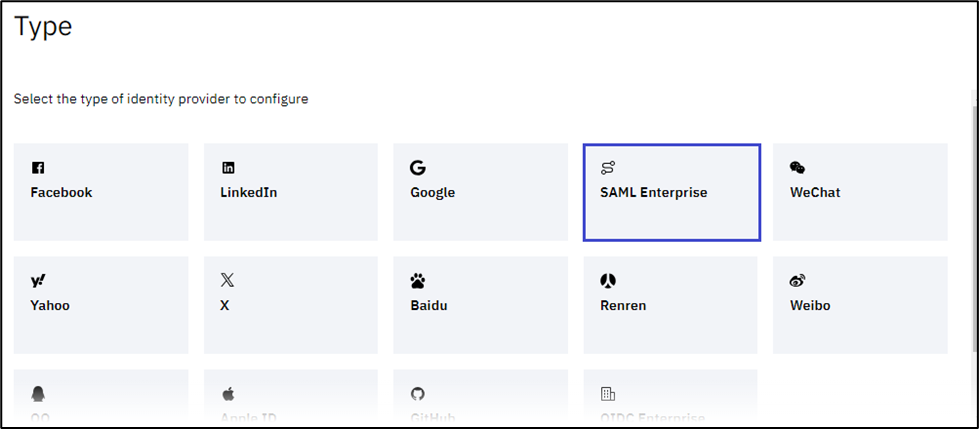
Task: Click the Facebook logo icon
Action: [38, 168]
